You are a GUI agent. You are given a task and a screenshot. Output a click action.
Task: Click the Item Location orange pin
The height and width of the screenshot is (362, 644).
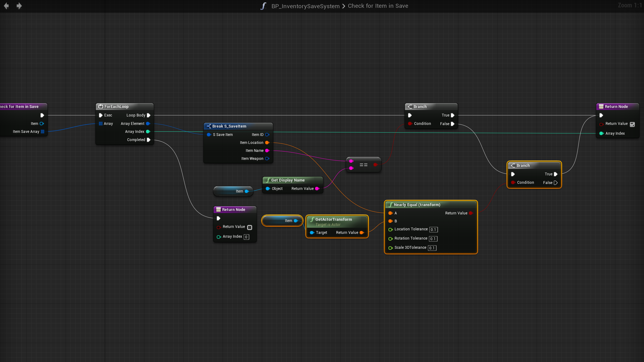pyautogui.click(x=267, y=142)
